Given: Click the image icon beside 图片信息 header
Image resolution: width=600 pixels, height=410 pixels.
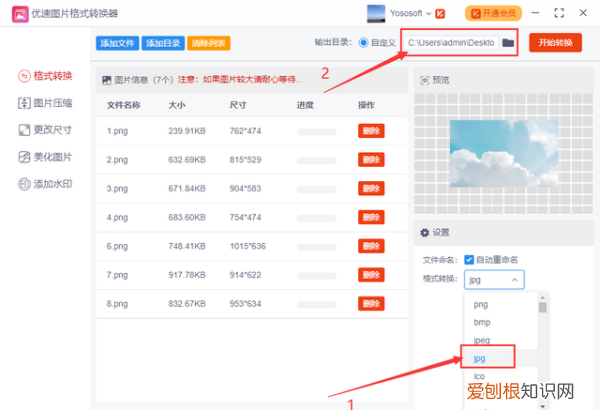Looking at the screenshot, I should (107, 80).
